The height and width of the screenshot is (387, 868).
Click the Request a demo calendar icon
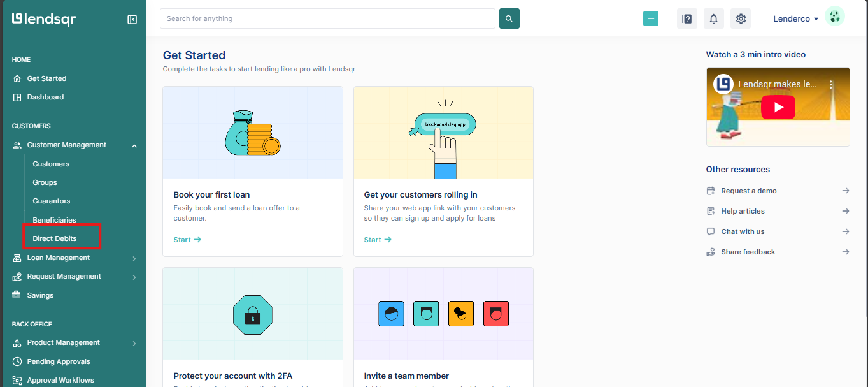click(711, 191)
